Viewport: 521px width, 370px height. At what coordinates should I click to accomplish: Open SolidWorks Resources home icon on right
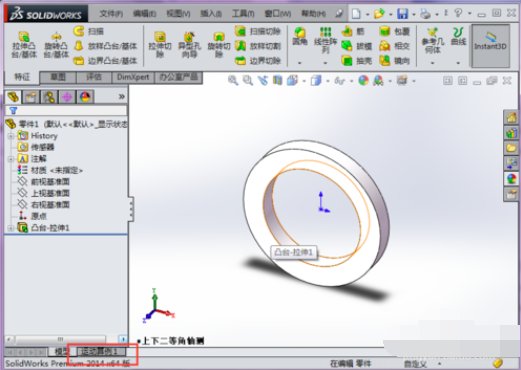coord(512,117)
